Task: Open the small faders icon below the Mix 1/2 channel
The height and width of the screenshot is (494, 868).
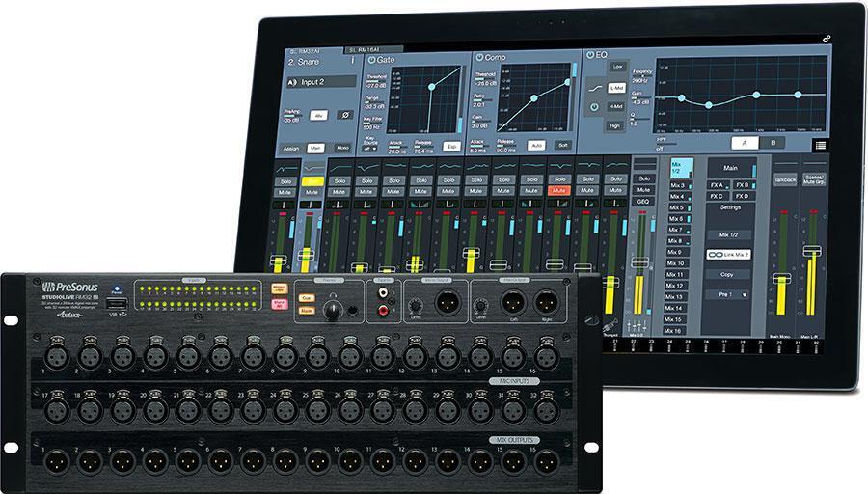Action: tap(637, 325)
